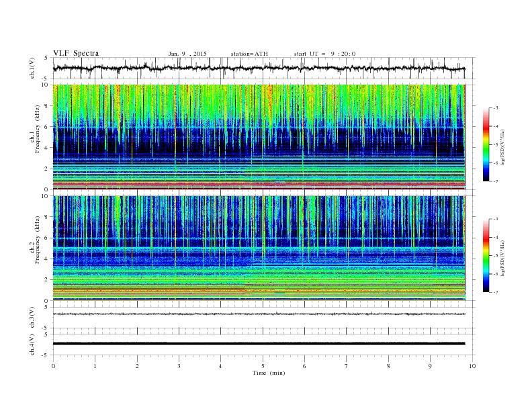This screenshot has height=411, width=532.
Task: Click the ch.2 spectrogram plot area
Action: [259, 248]
